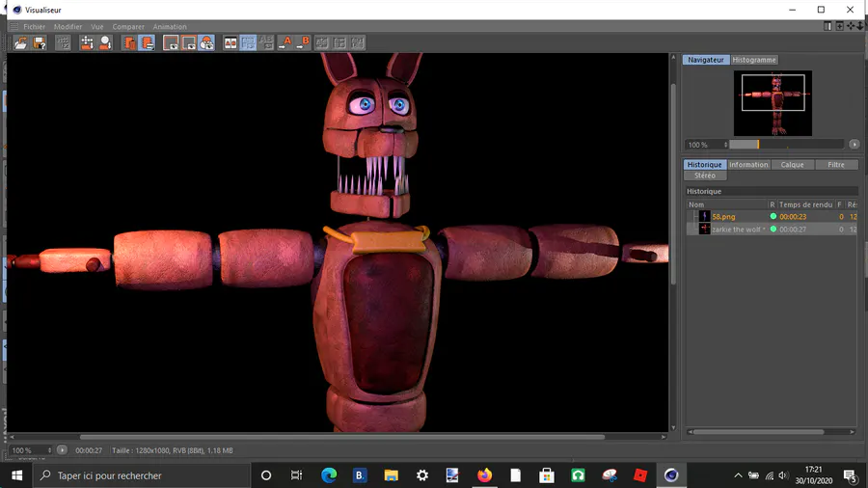Switch to the Navigateur tab
Screen dimensions: 868x488
click(x=705, y=60)
